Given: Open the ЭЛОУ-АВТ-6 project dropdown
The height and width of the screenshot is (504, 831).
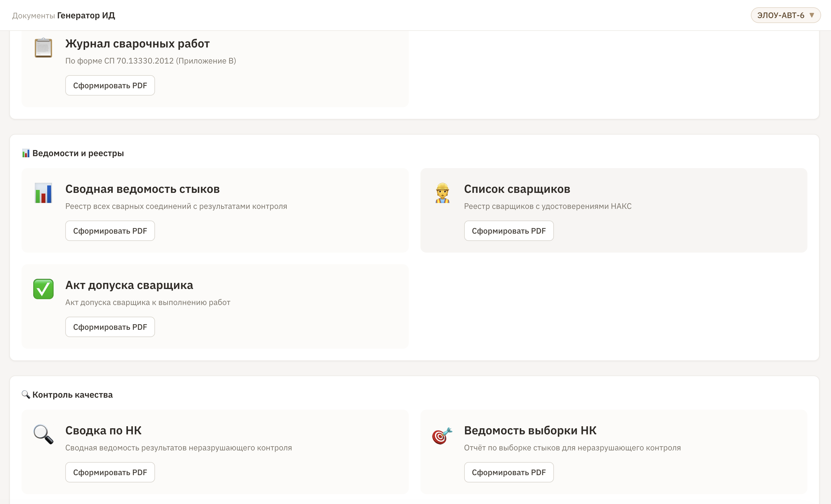Looking at the screenshot, I should (786, 15).
